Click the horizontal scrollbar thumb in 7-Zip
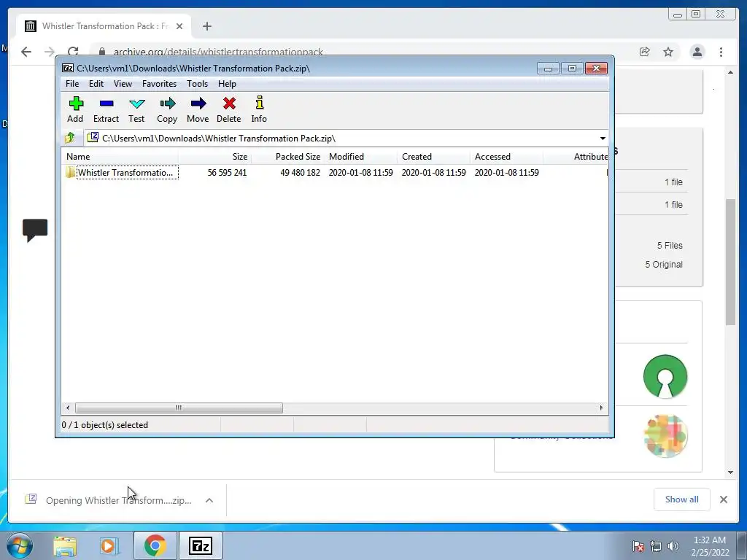The image size is (747, 560). click(x=179, y=408)
